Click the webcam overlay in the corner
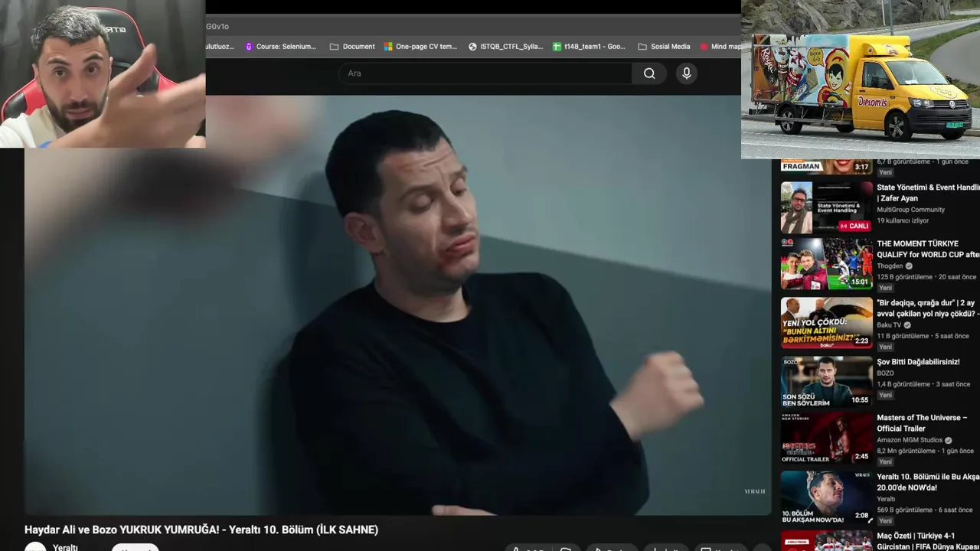The height and width of the screenshot is (551, 980). tap(103, 73)
